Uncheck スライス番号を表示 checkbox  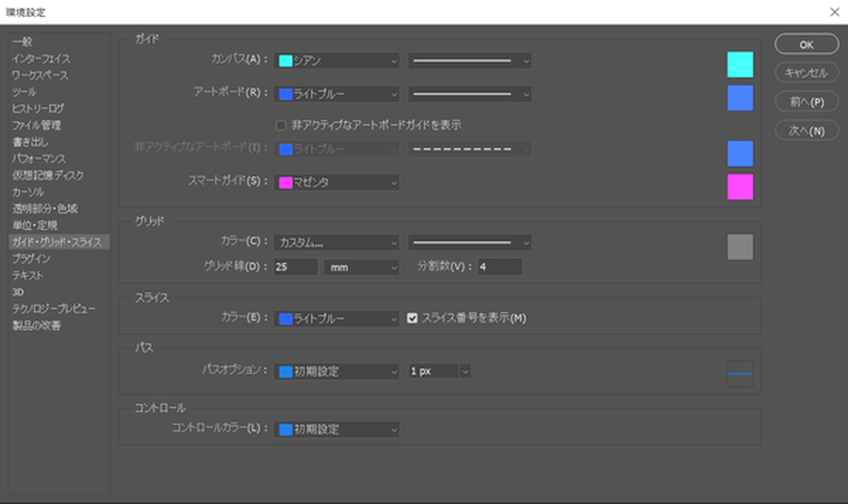pyautogui.click(x=413, y=318)
